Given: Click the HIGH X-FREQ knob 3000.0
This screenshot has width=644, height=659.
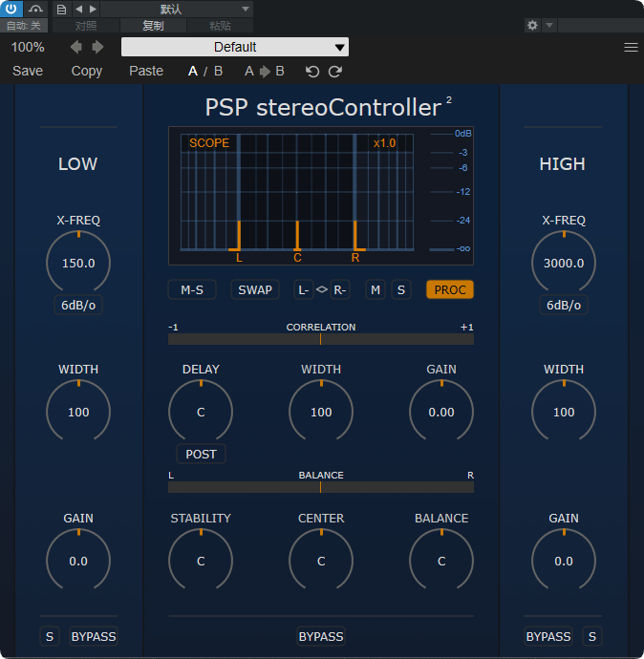Looking at the screenshot, I should click(564, 263).
